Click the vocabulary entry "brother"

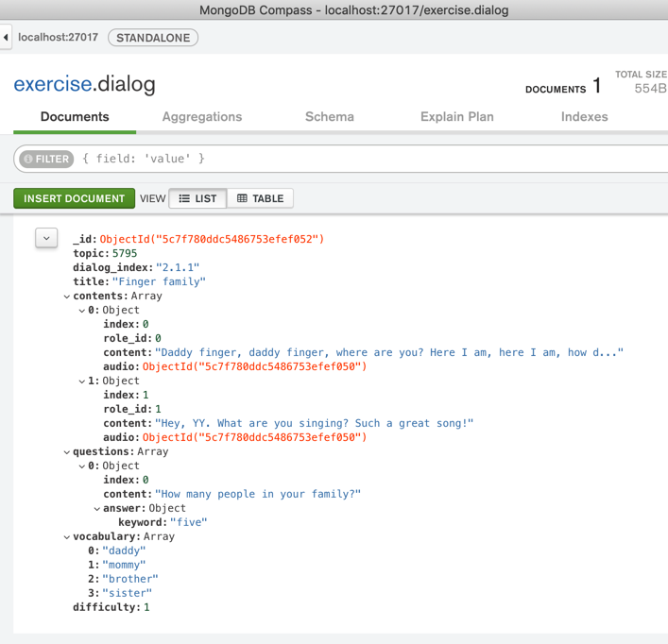(x=130, y=579)
